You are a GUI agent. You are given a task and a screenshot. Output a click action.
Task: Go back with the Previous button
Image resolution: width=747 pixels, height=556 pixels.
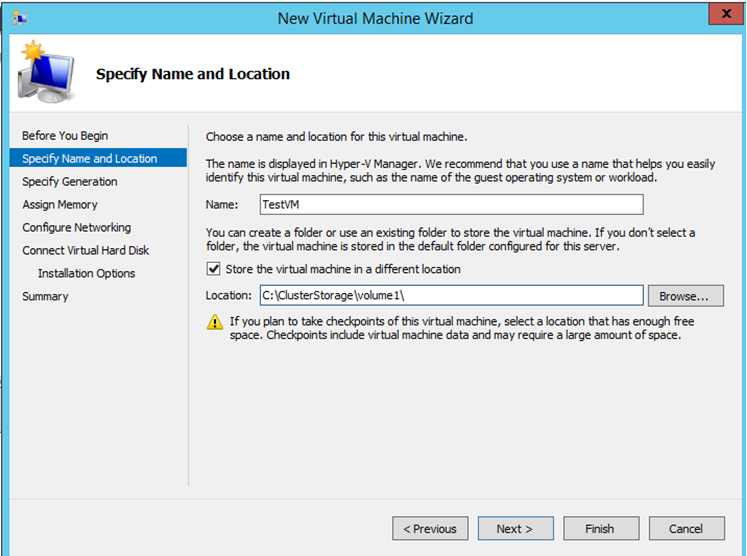pos(430,528)
